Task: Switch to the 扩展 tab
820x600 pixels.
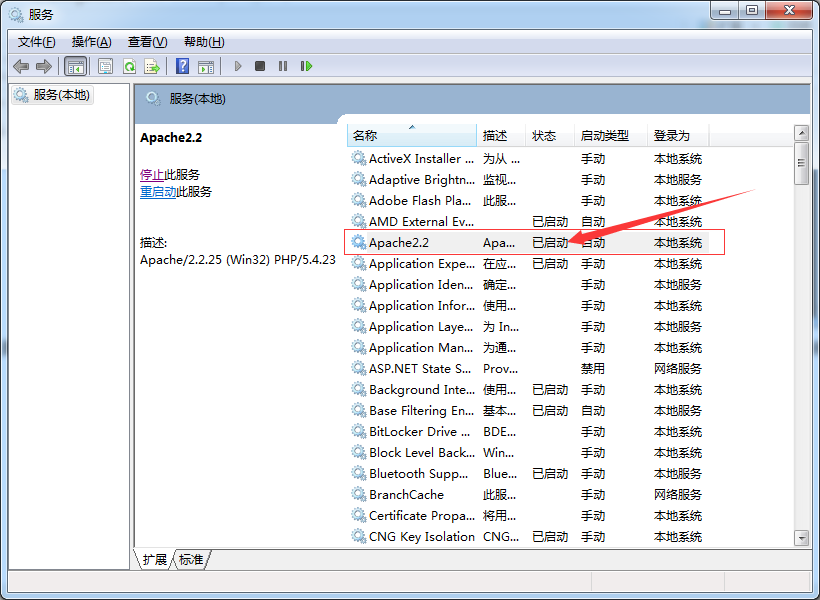Action: (x=154, y=560)
